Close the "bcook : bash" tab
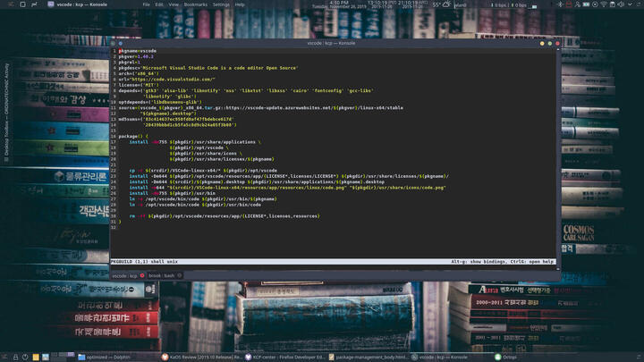 point(180,276)
